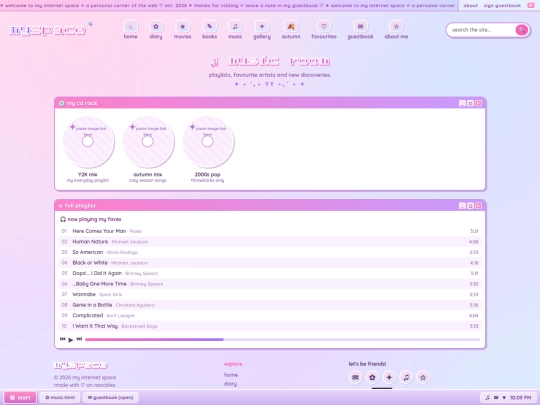Click flower icon under let's be friends
Screen dimensions: 540x405
coord(372,377)
